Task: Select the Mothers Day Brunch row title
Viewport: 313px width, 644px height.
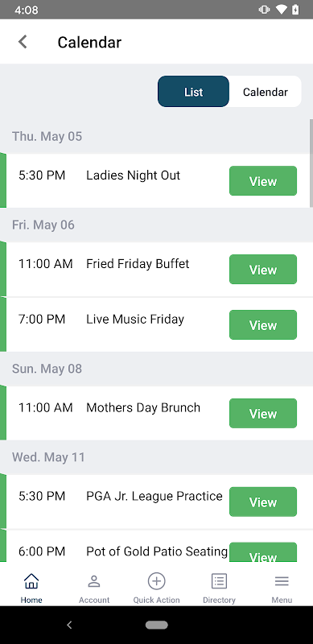Action: [143, 408]
